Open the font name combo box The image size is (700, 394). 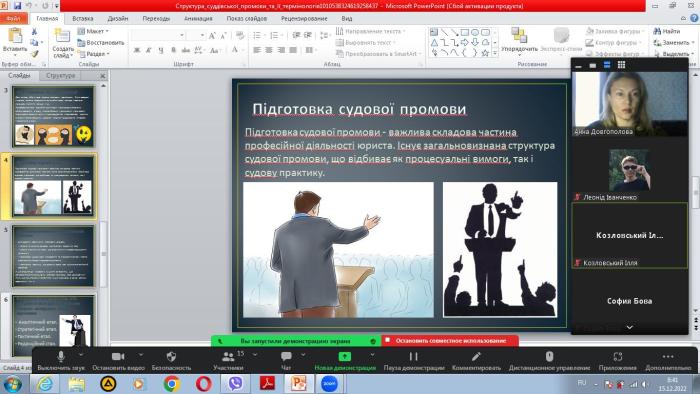[158, 35]
